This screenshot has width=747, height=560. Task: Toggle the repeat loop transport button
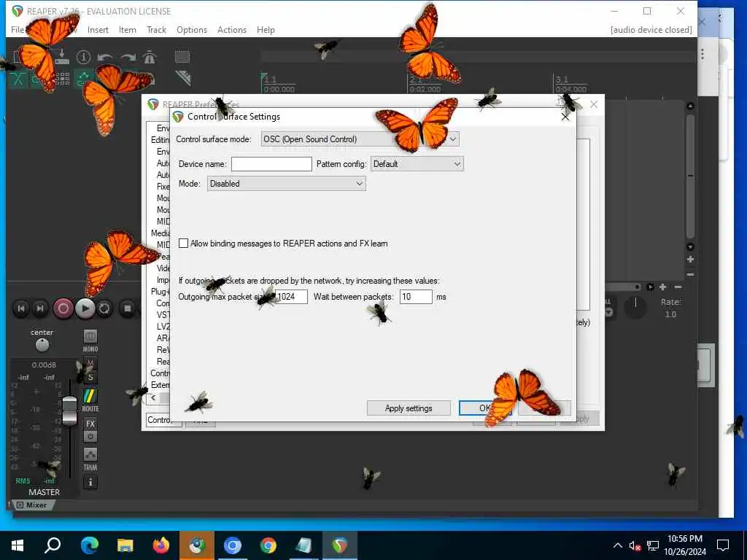[x=104, y=308]
